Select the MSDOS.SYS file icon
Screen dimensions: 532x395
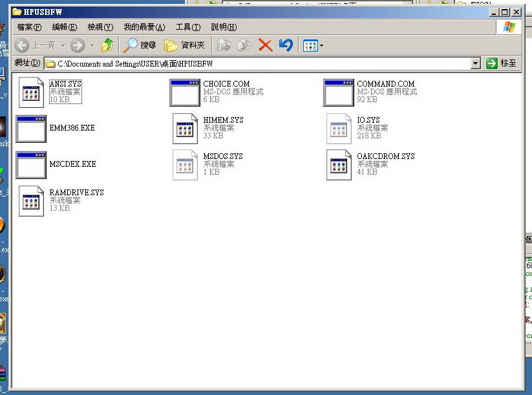click(x=185, y=165)
